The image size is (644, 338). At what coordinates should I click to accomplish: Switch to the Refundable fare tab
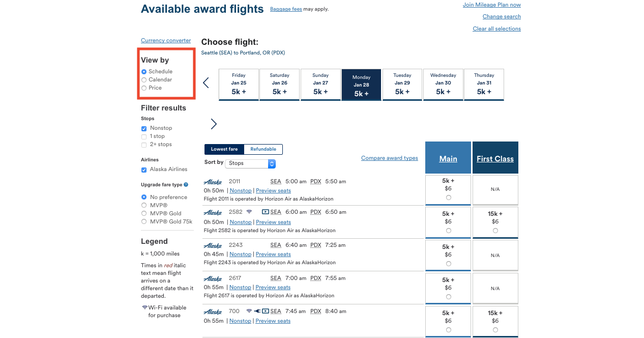coord(263,149)
